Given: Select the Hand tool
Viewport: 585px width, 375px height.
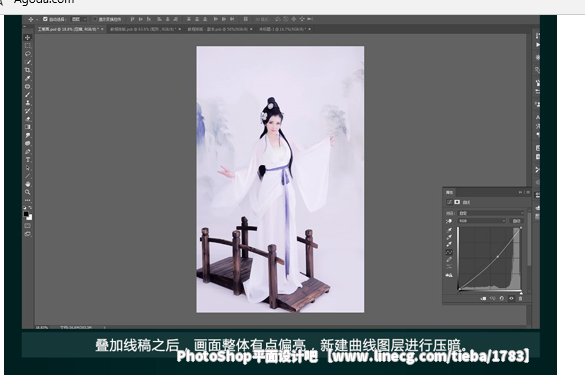Looking at the screenshot, I should pos(28,184).
